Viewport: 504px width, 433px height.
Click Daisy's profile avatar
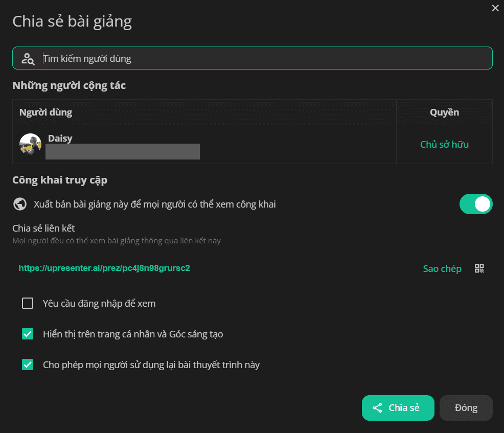click(30, 144)
